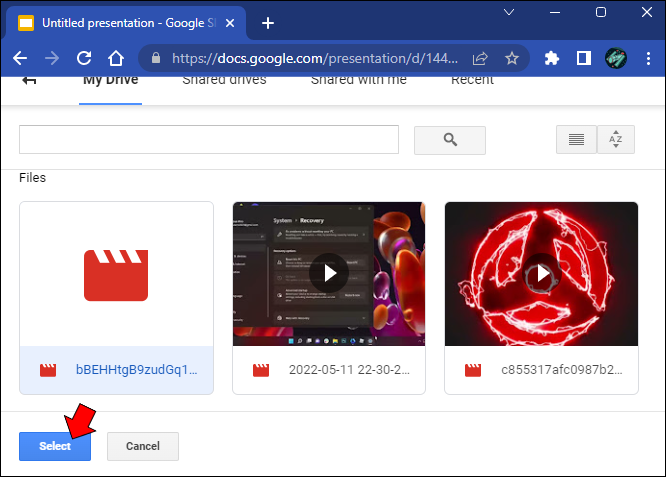This screenshot has width=666, height=477.
Task: Select the System Recovery video thumbnail
Action: pos(329,274)
